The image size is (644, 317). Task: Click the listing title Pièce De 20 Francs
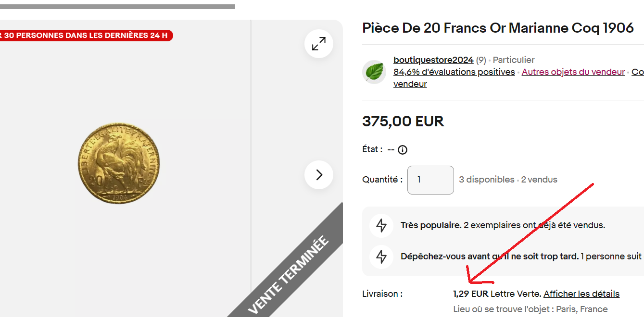pyautogui.click(x=498, y=28)
